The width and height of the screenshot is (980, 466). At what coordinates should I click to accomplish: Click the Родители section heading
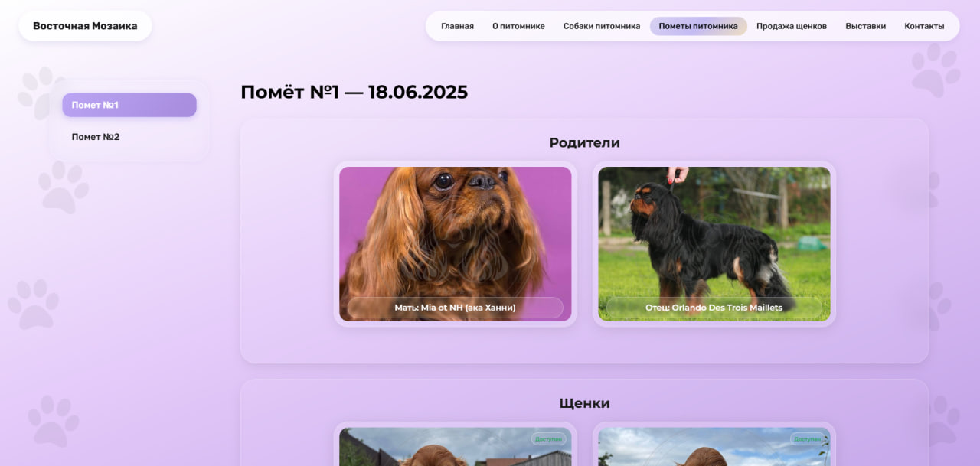(584, 143)
